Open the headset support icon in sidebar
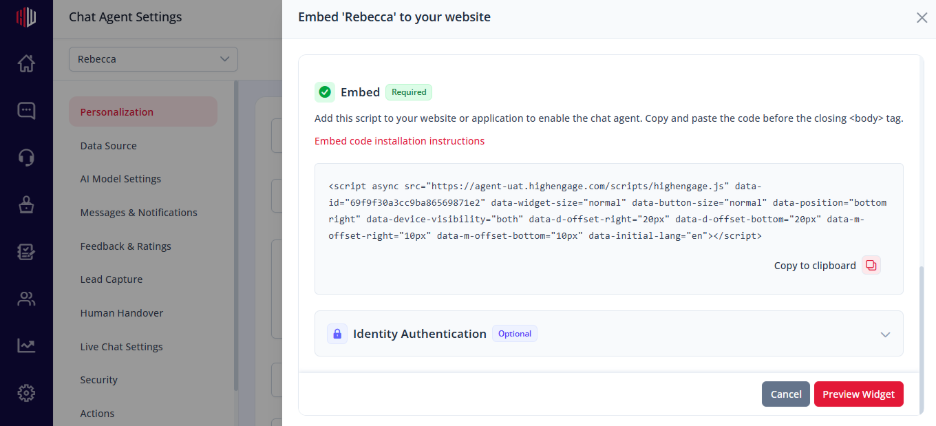936x426 pixels. [26, 158]
